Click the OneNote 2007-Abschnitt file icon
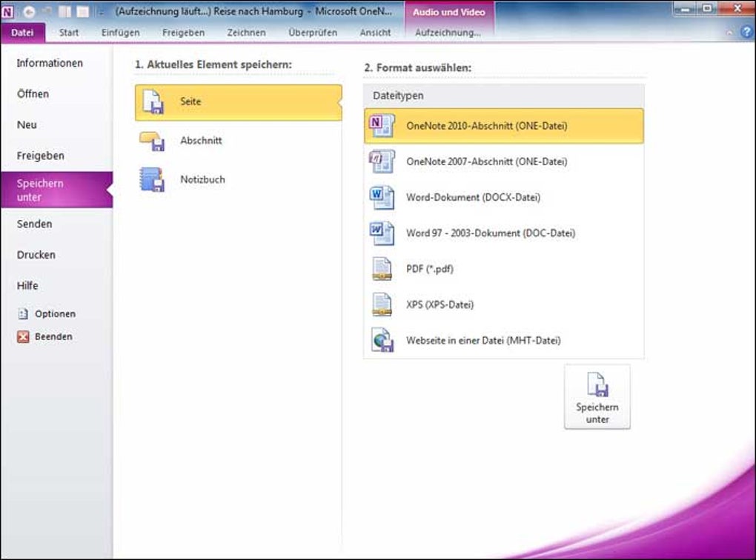 382,161
